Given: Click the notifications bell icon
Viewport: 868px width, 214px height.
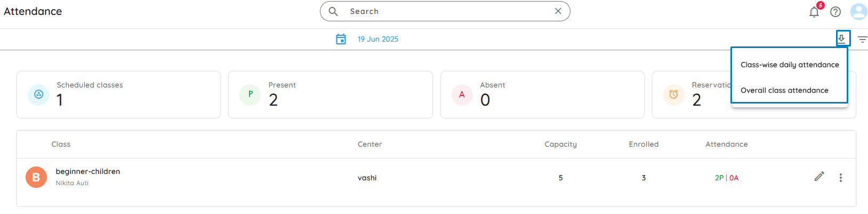Looking at the screenshot, I should 814,12.
